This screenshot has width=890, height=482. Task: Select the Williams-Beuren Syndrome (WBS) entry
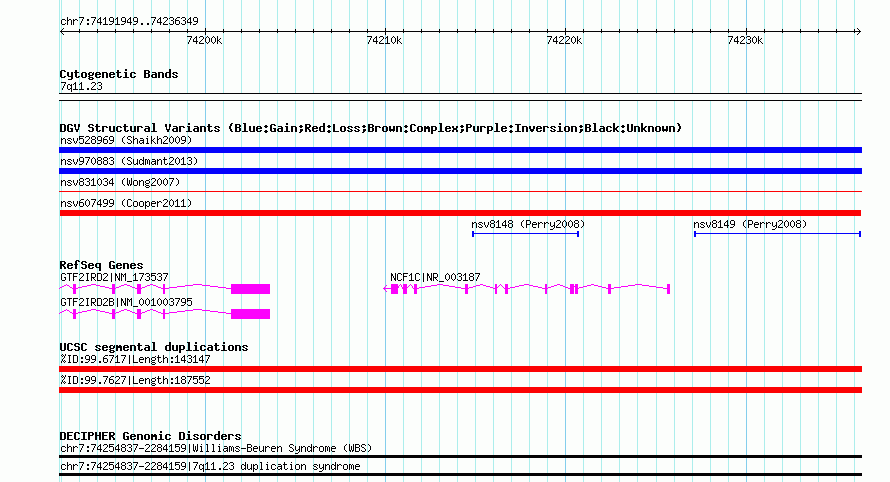tap(216, 449)
